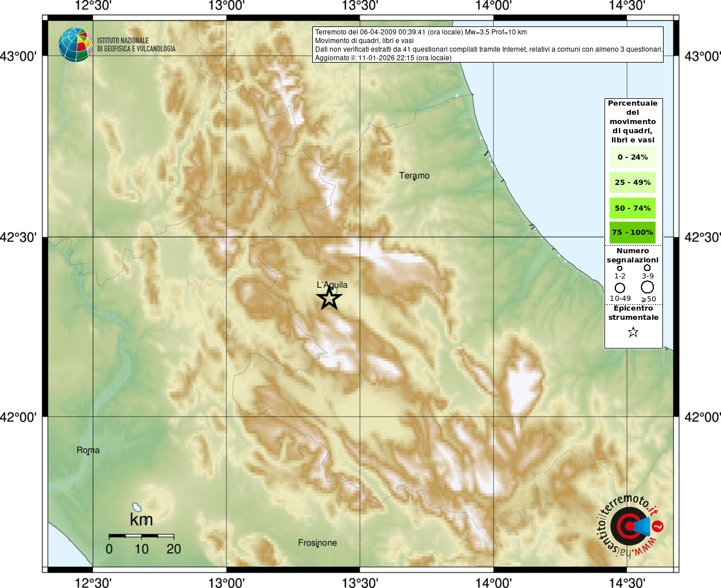Viewport: 721px width, 588px height.
Task: Click the L'Aquila city label
Action: point(332,285)
